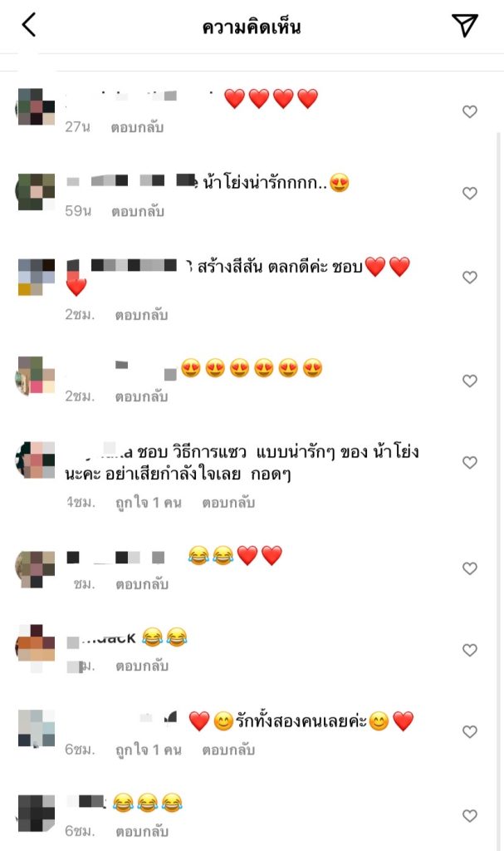Screen dimensions: 504x851
Task: Open the first commenter's profile picture
Action: click(x=37, y=107)
